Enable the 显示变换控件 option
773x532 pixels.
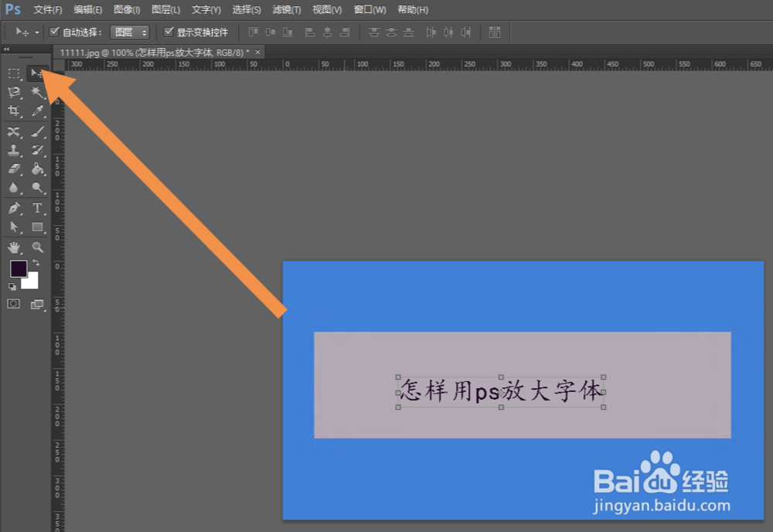point(168,32)
